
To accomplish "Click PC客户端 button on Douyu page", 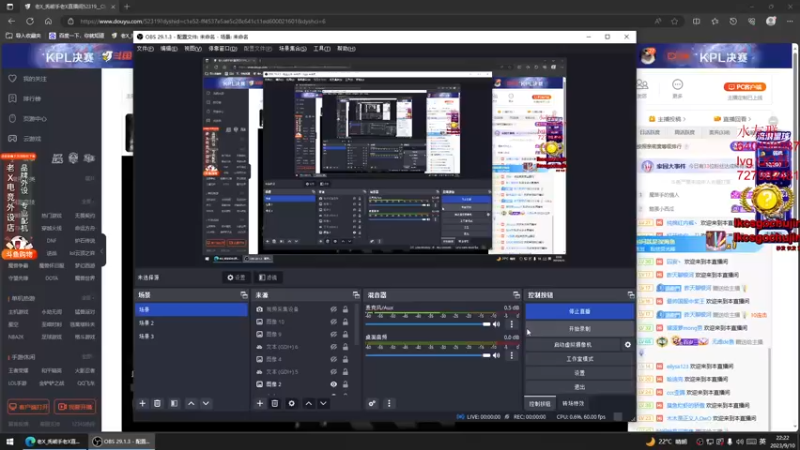I will click(x=744, y=87).
